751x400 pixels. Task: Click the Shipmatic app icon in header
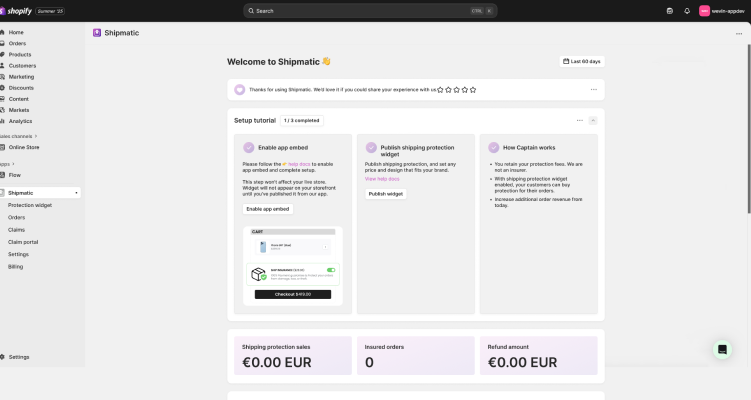97,33
